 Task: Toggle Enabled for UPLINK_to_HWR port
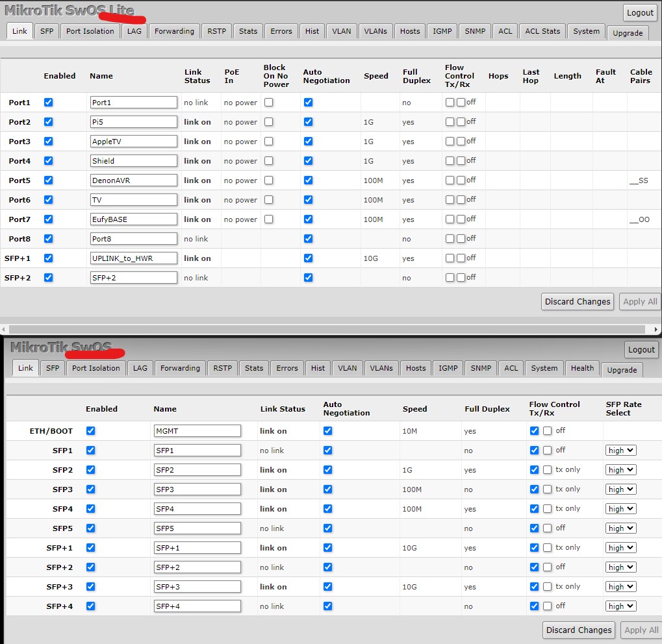point(49,258)
